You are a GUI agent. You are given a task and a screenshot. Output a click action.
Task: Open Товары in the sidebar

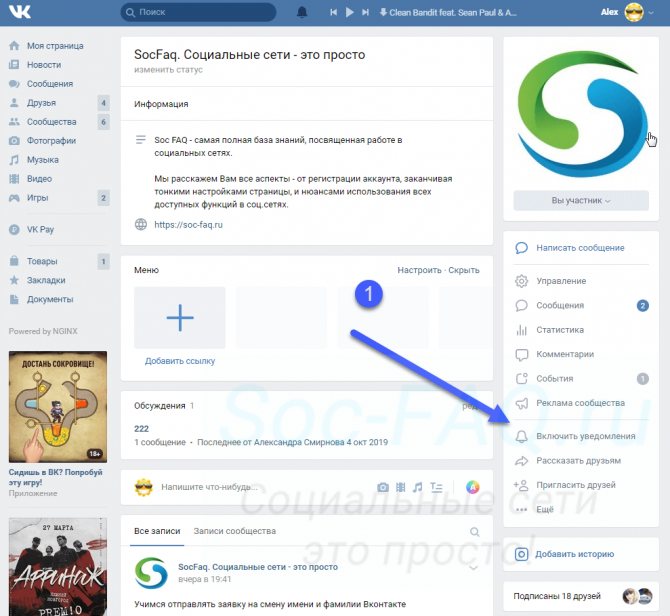[x=42, y=261]
